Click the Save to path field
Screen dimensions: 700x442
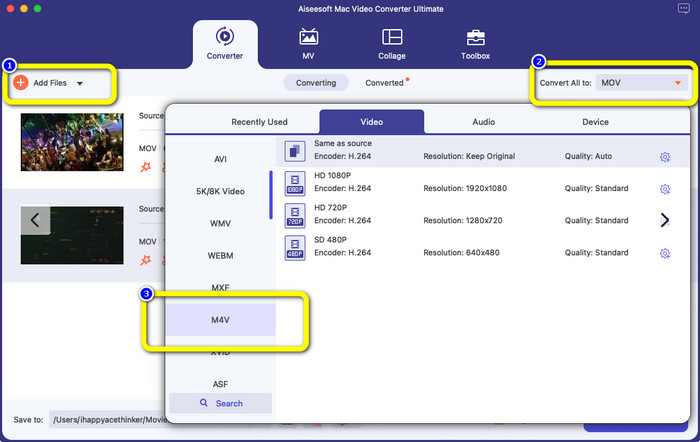point(109,420)
